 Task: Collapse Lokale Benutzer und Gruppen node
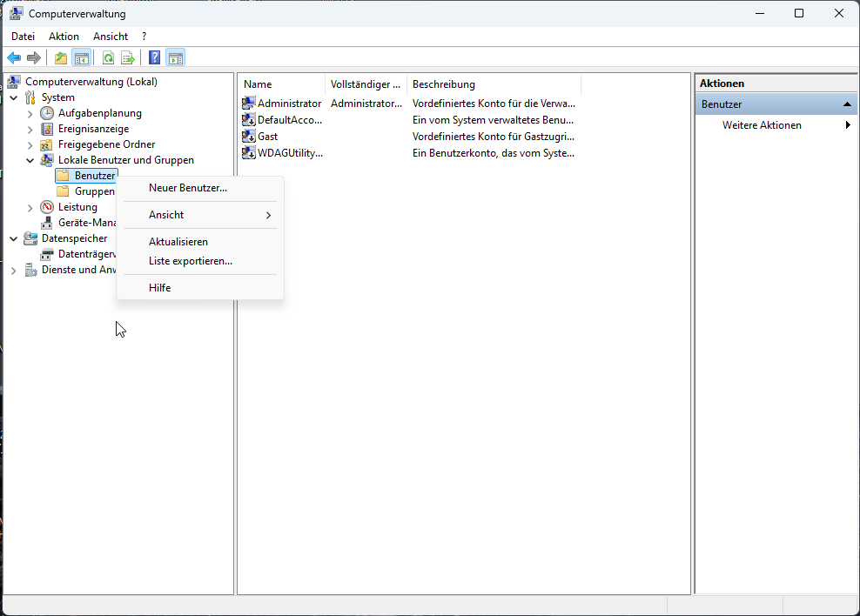pyautogui.click(x=30, y=161)
